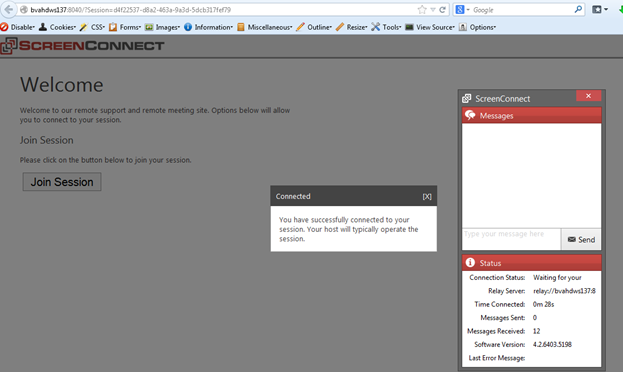
Task: Click the View Source terminal icon
Action: click(409, 27)
